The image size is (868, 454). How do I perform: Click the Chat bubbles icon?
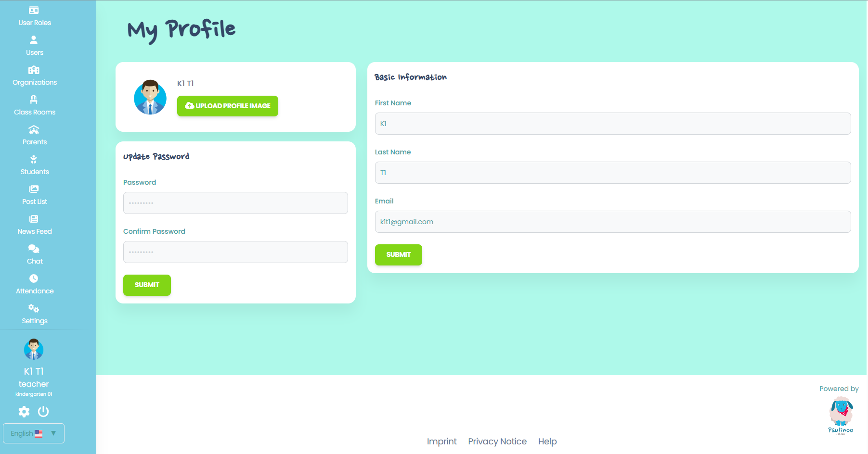click(34, 249)
